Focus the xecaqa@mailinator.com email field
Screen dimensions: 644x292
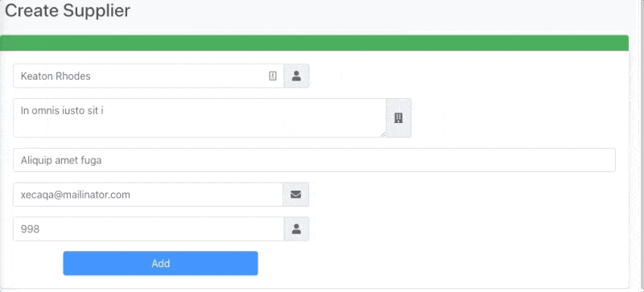click(148, 194)
